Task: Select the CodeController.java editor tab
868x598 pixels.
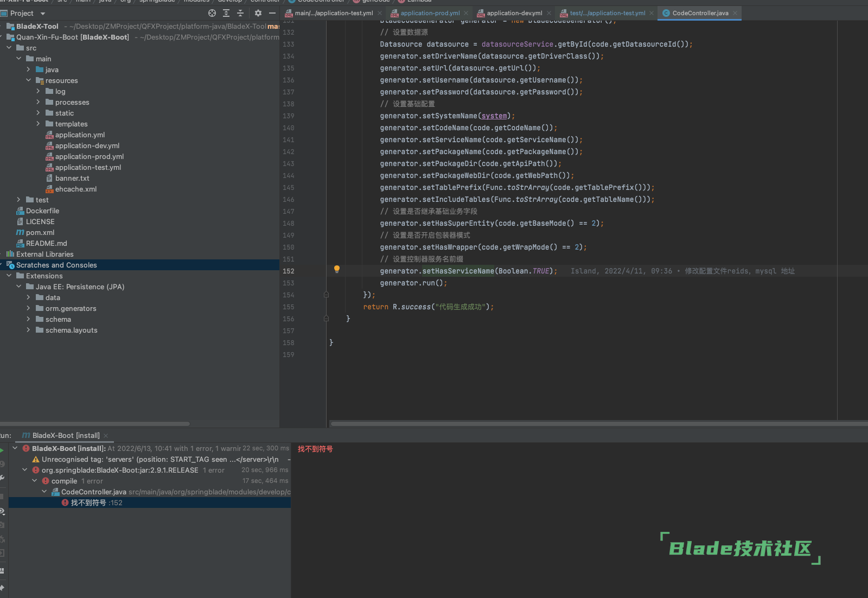Action: tap(700, 13)
